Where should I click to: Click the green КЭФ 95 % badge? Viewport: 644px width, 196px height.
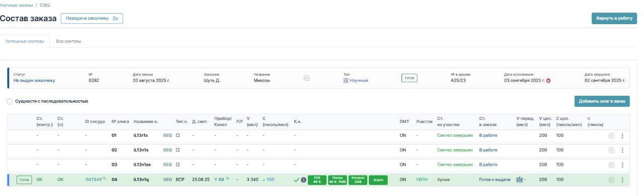click(317, 180)
